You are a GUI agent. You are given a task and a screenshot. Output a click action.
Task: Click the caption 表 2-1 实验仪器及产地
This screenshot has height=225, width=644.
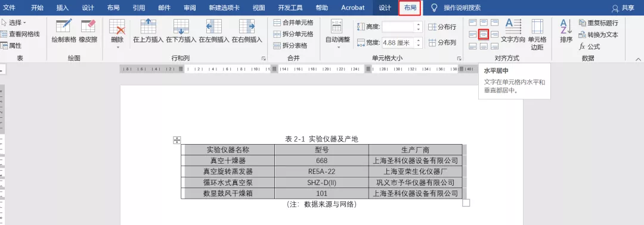click(x=321, y=139)
